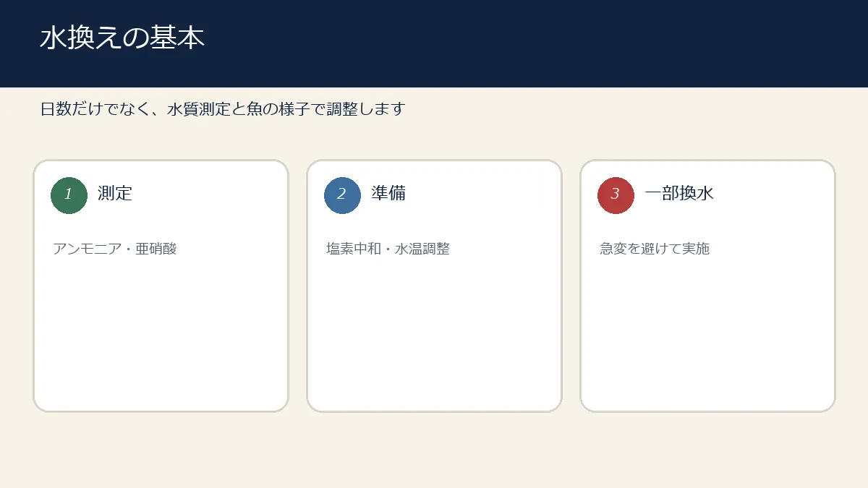
Task: Select the 急変を避けて実施 description text
Action: (655, 249)
